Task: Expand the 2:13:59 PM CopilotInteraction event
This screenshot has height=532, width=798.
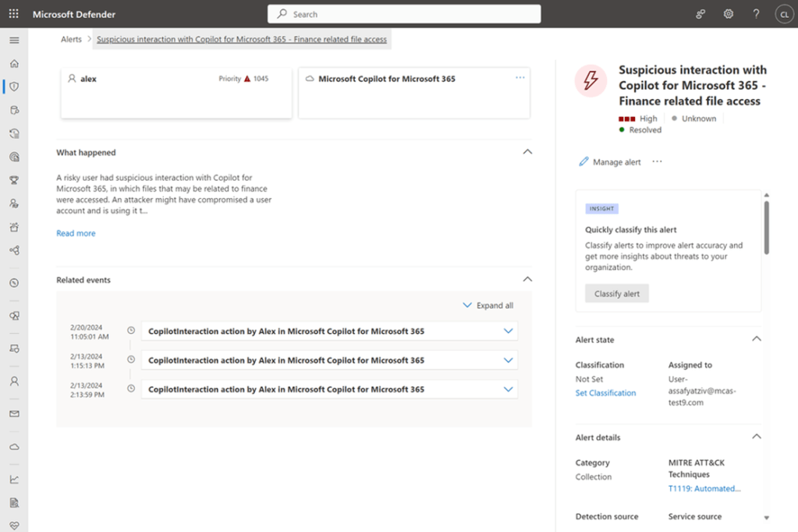Action: (508, 389)
